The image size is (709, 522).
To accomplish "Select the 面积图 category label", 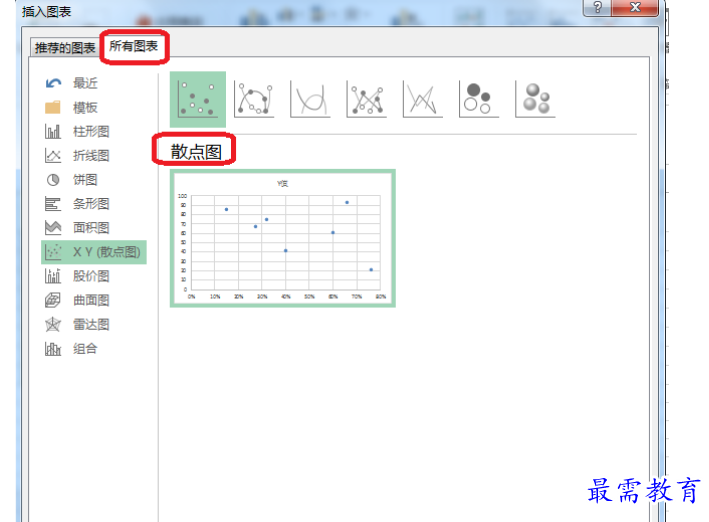I will point(91,228).
